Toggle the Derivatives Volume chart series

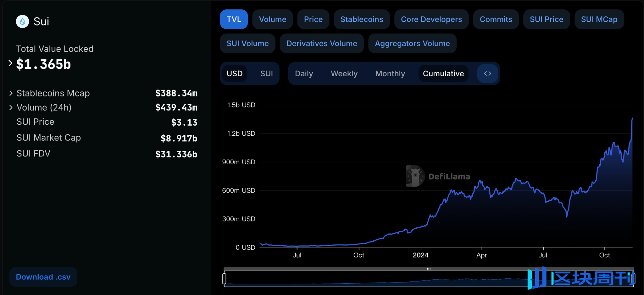click(x=322, y=43)
